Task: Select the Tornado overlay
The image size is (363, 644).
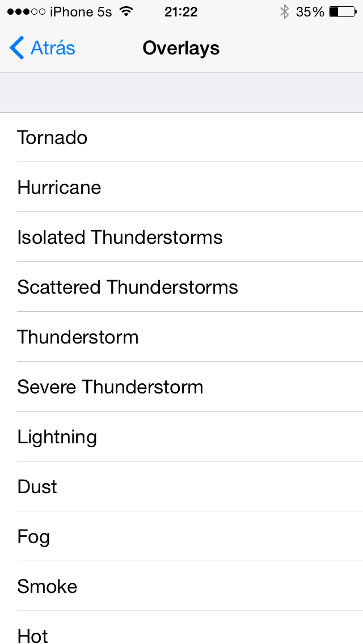Action: [181, 138]
